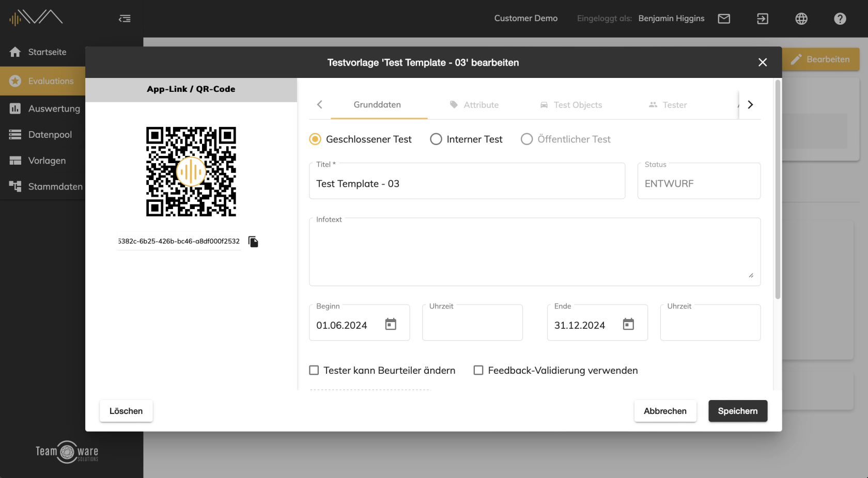The width and height of the screenshot is (868, 478).
Task: Click the logout exit icon in header
Action: (763, 19)
